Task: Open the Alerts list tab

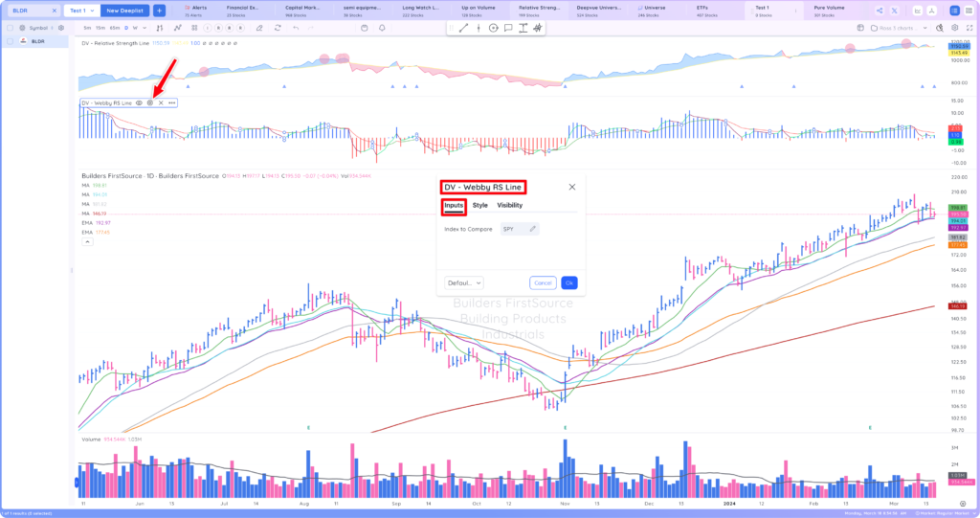Action: (x=196, y=11)
